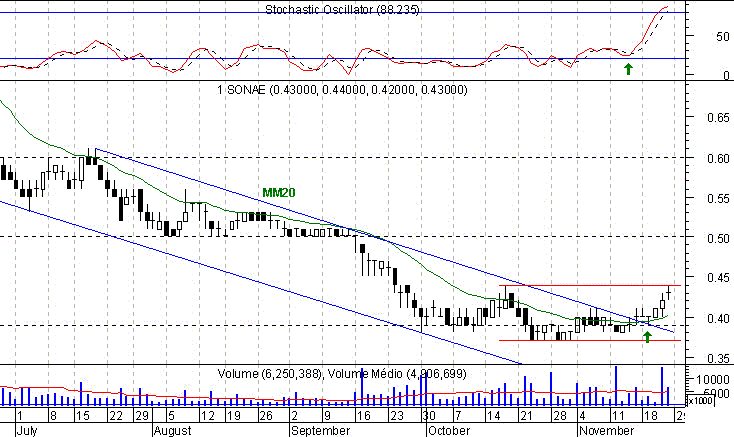Click the 0.65 price axis label
This screenshot has height=437, width=734.
pos(718,117)
